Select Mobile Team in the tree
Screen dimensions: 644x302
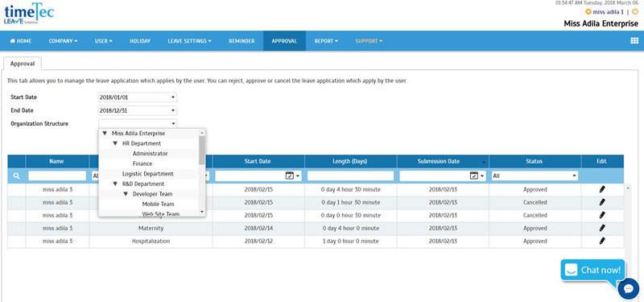pos(158,204)
